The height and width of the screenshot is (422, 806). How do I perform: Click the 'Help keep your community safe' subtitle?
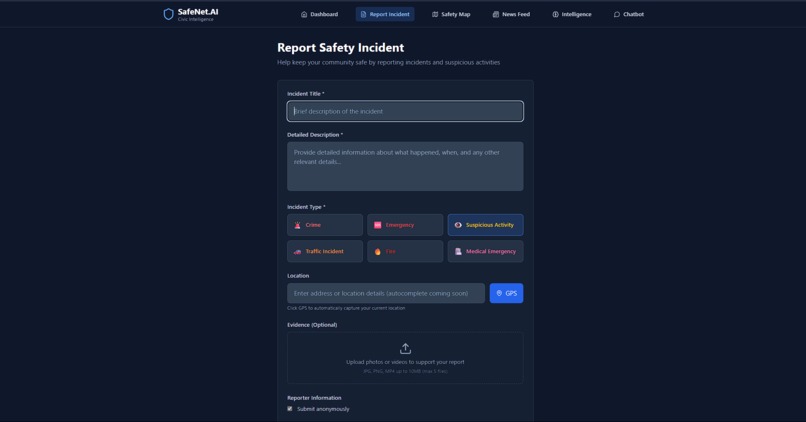[x=389, y=62]
